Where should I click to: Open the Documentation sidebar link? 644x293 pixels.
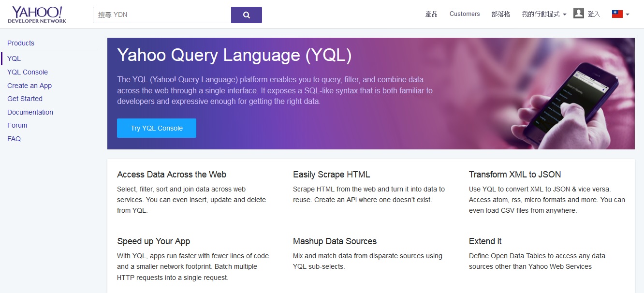coord(30,112)
